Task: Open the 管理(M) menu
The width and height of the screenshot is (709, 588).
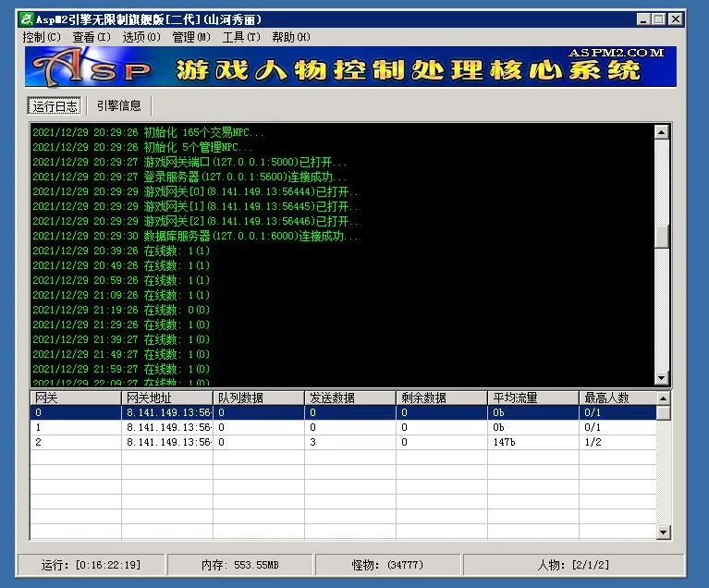Action: click(x=191, y=37)
